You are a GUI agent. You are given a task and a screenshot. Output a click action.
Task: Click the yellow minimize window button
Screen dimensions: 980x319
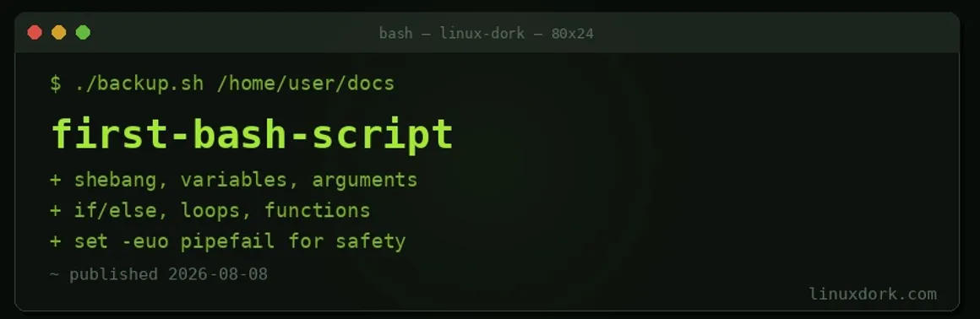[59, 32]
